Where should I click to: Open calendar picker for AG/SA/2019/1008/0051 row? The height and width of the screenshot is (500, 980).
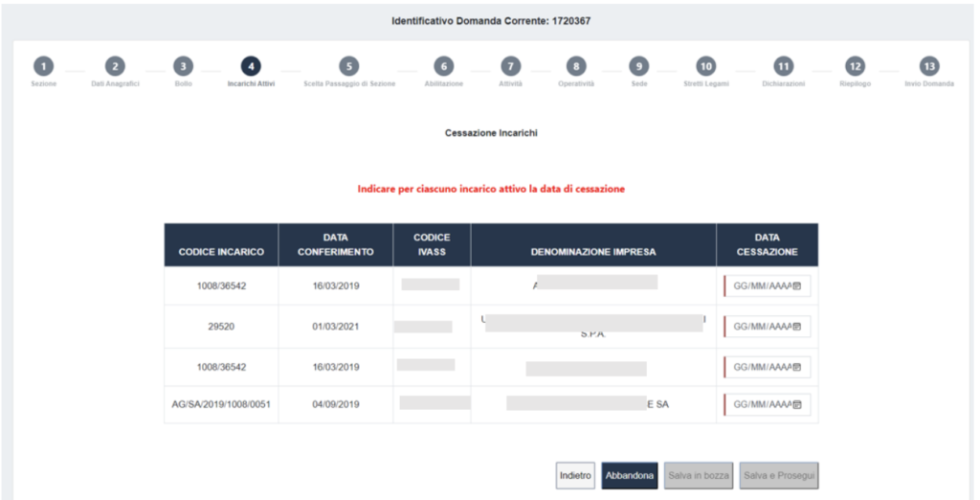797,405
